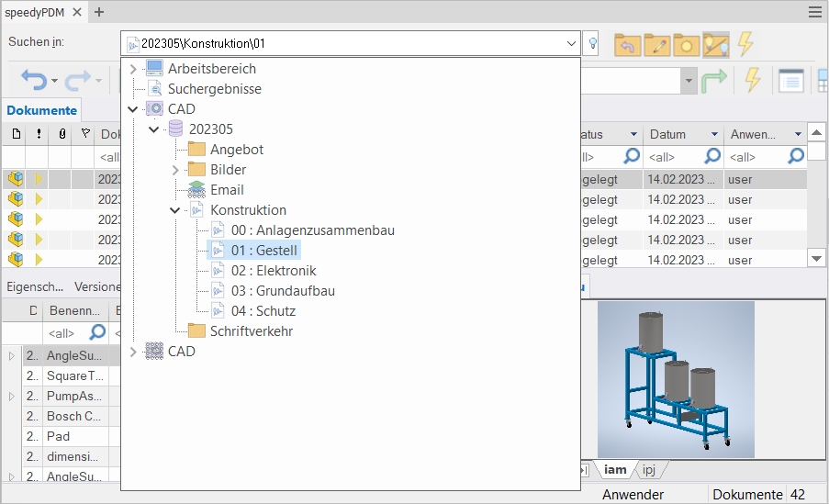Open the Datum column filter dropdown arrow

[712, 135]
